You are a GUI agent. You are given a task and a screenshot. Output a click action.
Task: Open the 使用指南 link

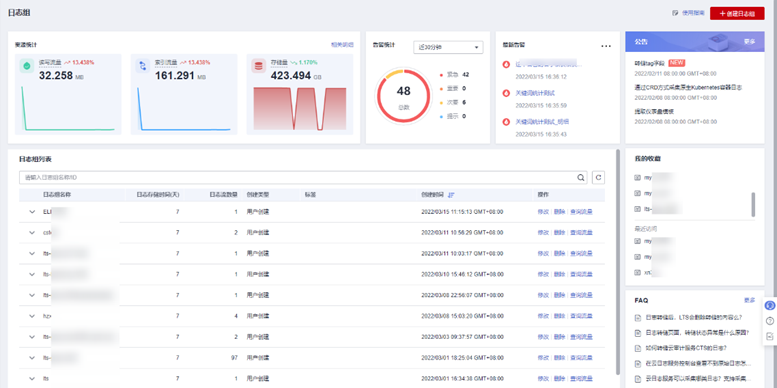[x=693, y=13]
